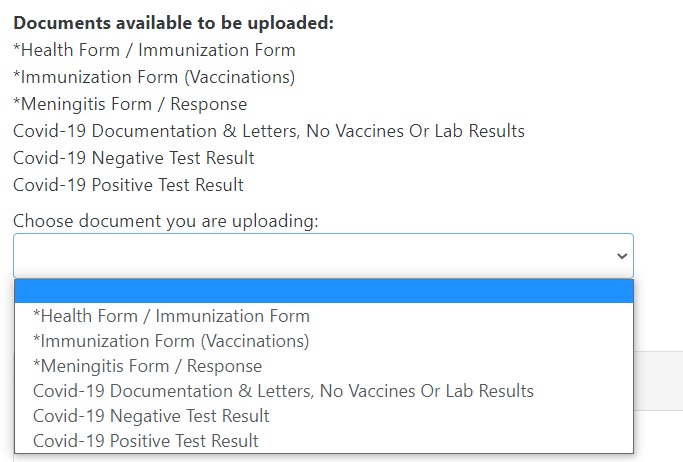Click Meningitis Form / Response line in top list
This screenshot has height=462, width=683.
pos(130,104)
